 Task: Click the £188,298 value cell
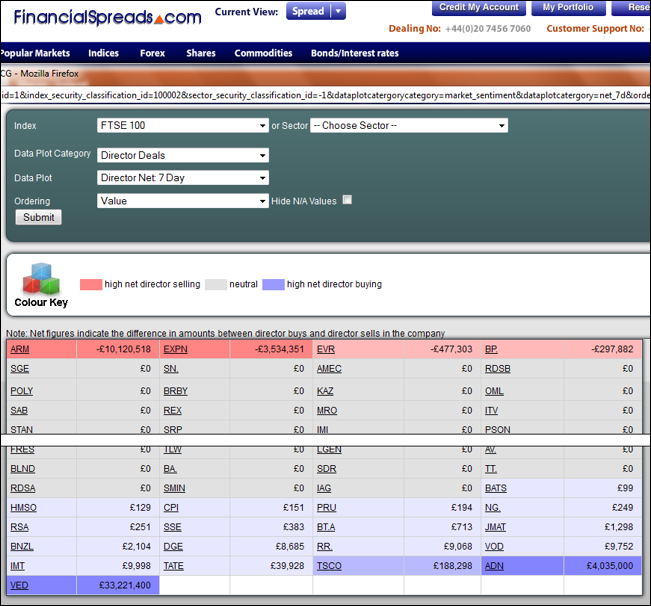443,566
